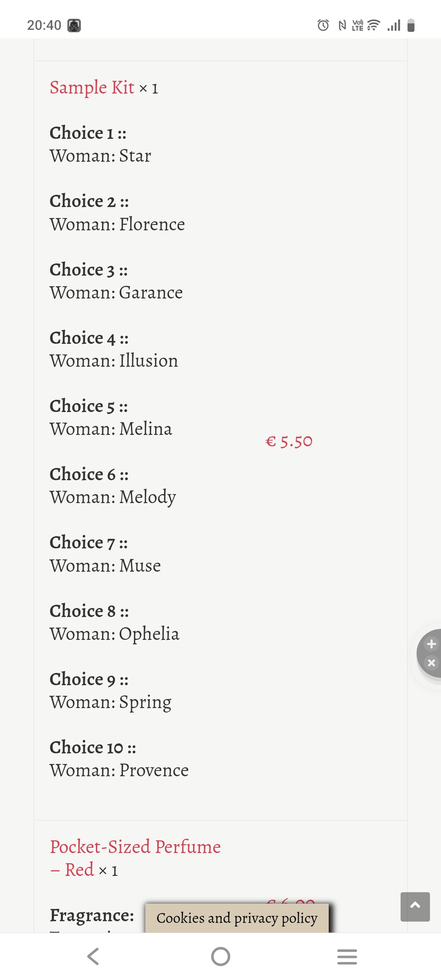Tap the alarm clock status icon
The width and height of the screenshot is (441, 980).
323,25
